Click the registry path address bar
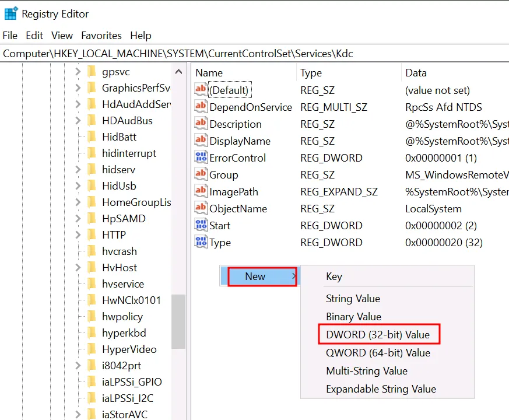 (254, 54)
